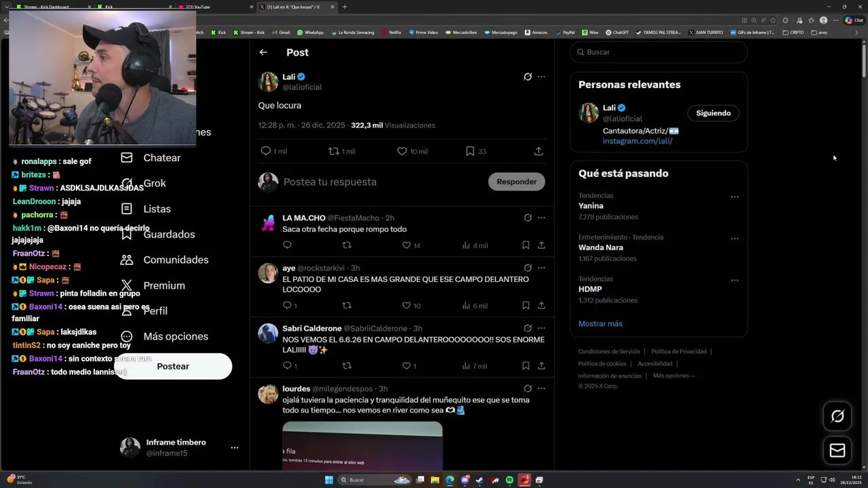Open messages floating button
The height and width of the screenshot is (488, 868).
click(x=837, y=450)
